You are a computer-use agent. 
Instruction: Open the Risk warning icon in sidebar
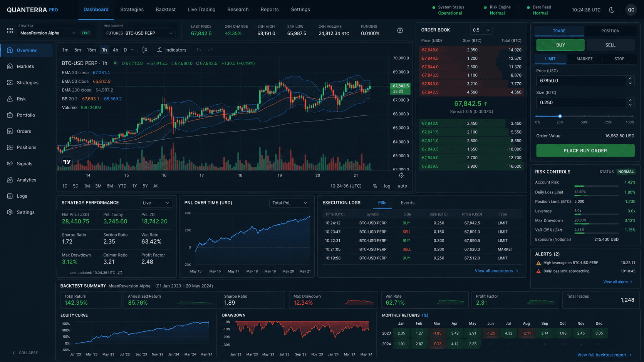10,99
